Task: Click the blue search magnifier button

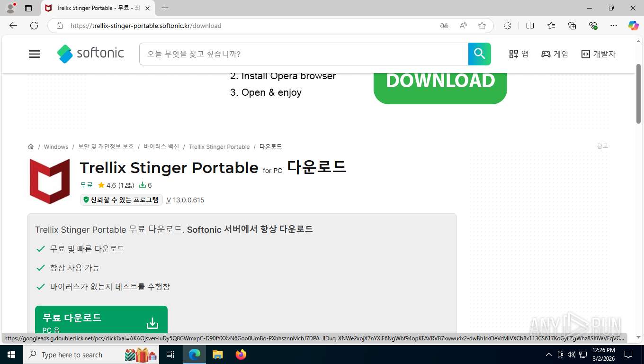Action: pyautogui.click(x=480, y=54)
